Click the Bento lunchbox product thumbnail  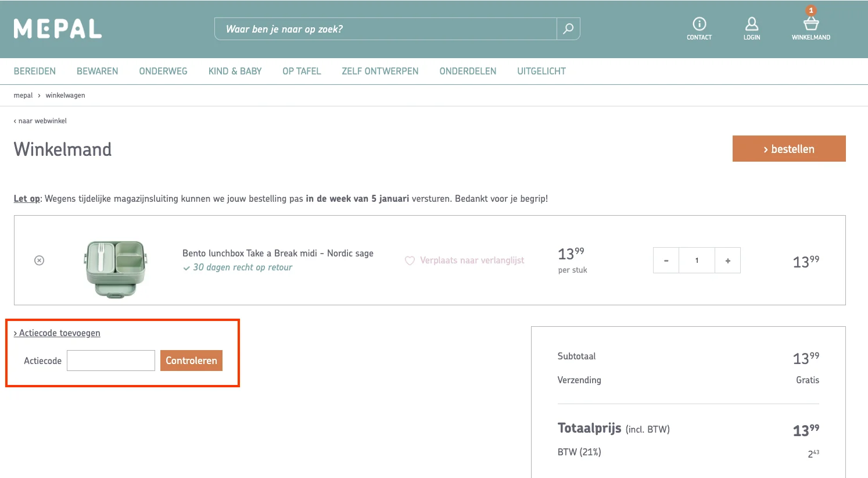pos(116,267)
